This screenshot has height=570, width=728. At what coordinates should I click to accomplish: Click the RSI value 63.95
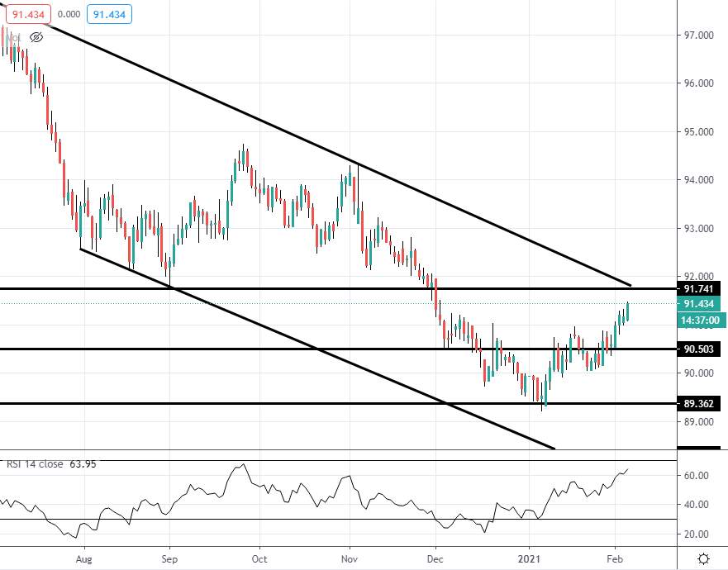[83, 464]
